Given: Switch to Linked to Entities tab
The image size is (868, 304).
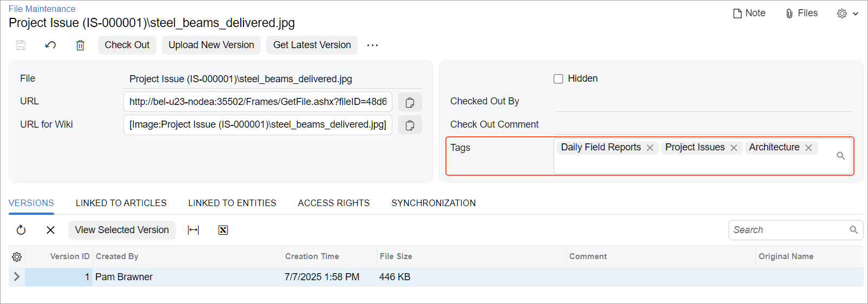Looking at the screenshot, I should point(232,203).
